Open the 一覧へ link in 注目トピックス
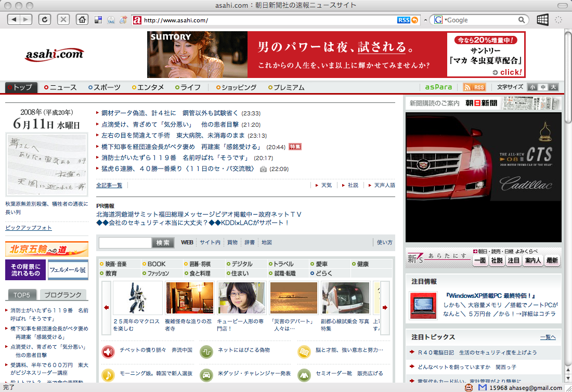This screenshot has height=392, width=572. tap(548, 337)
